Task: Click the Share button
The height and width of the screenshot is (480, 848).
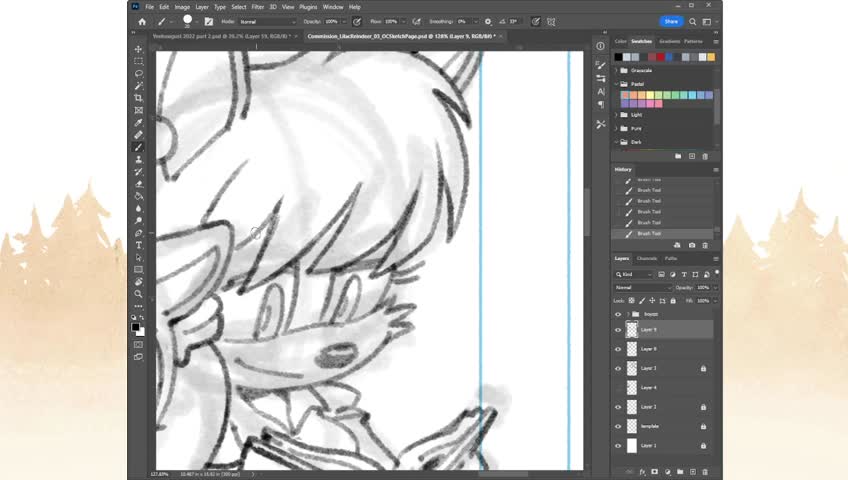Action: (x=671, y=21)
